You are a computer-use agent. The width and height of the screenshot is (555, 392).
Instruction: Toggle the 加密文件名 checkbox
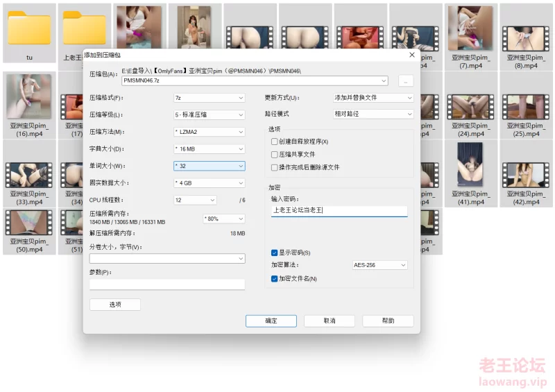[x=275, y=278]
